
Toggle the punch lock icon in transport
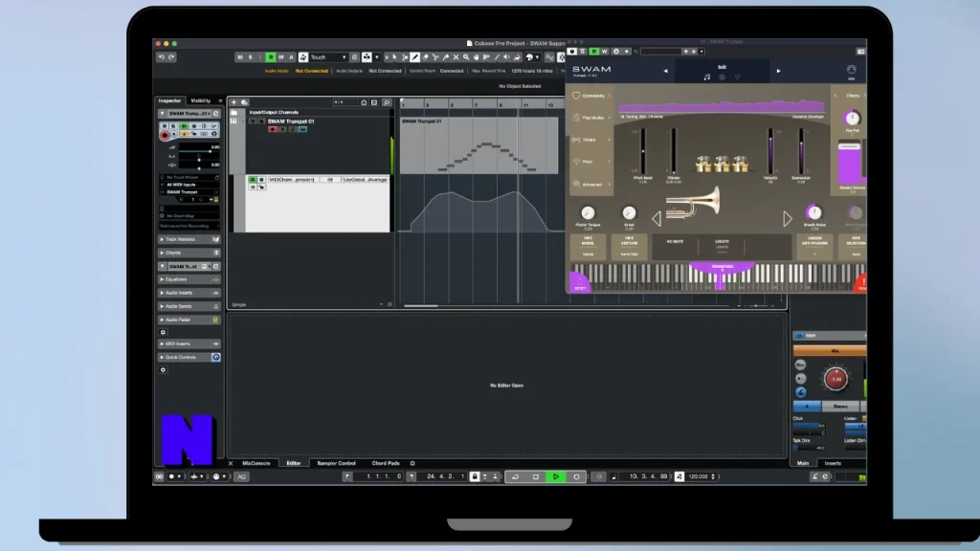[x=475, y=476]
